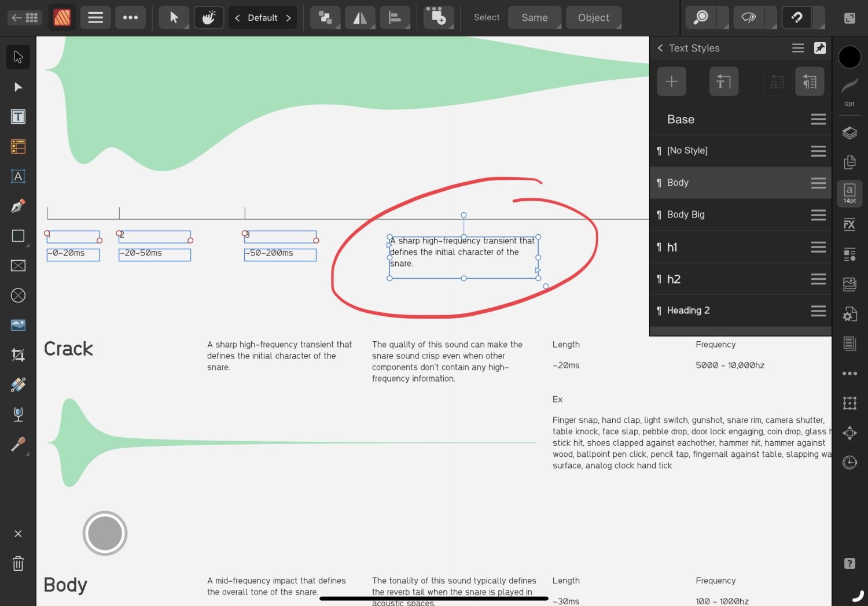Open the FX layer effects panel
868x606 pixels.
(x=849, y=224)
